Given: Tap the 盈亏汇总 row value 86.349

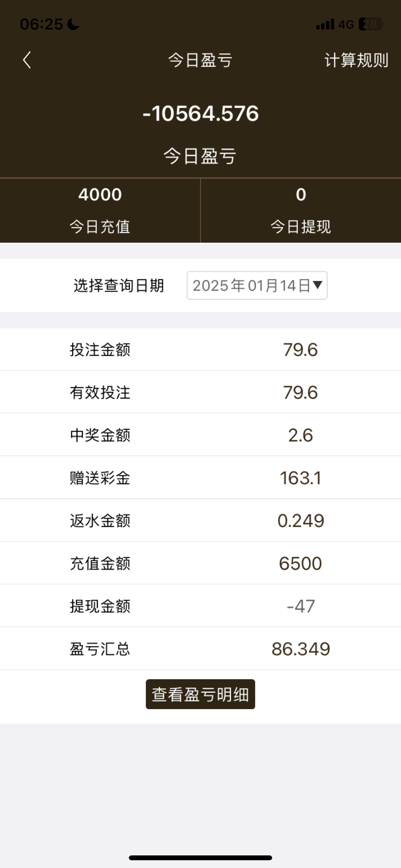Looking at the screenshot, I should 300,649.
